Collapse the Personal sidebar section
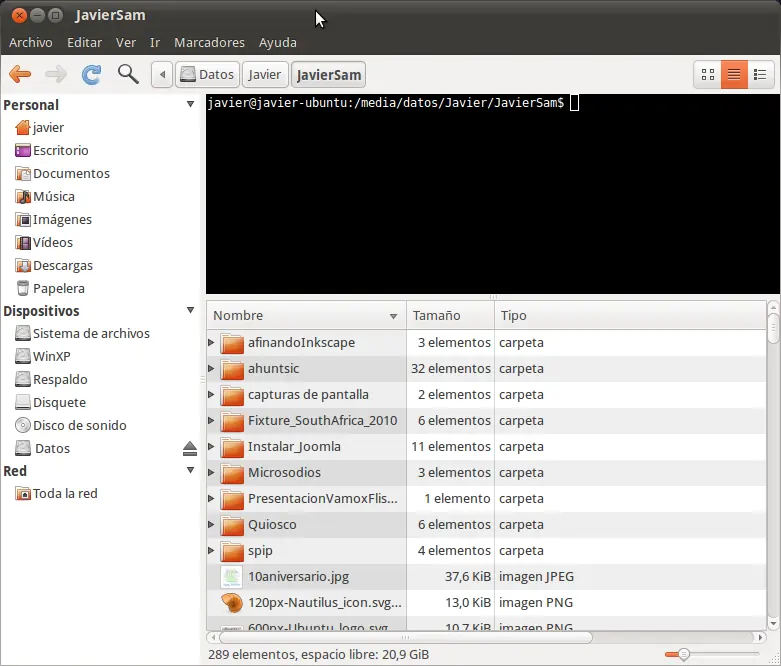Viewport: 781px width, 666px height. click(190, 105)
